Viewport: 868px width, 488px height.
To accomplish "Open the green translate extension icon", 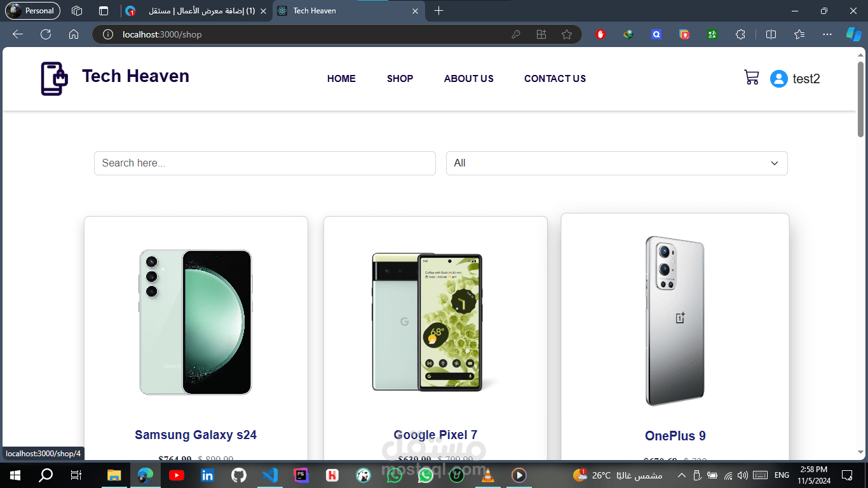I will 712,34.
